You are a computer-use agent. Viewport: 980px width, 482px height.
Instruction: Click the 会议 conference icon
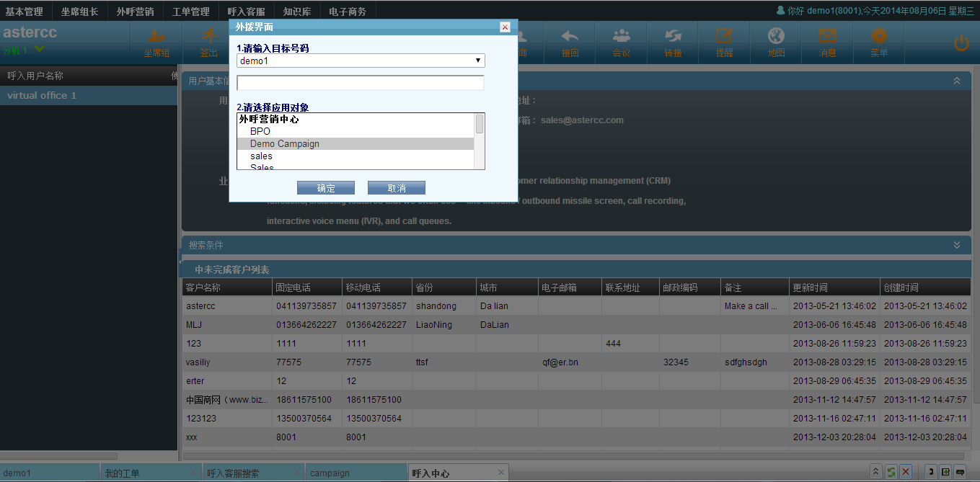pyautogui.click(x=621, y=43)
